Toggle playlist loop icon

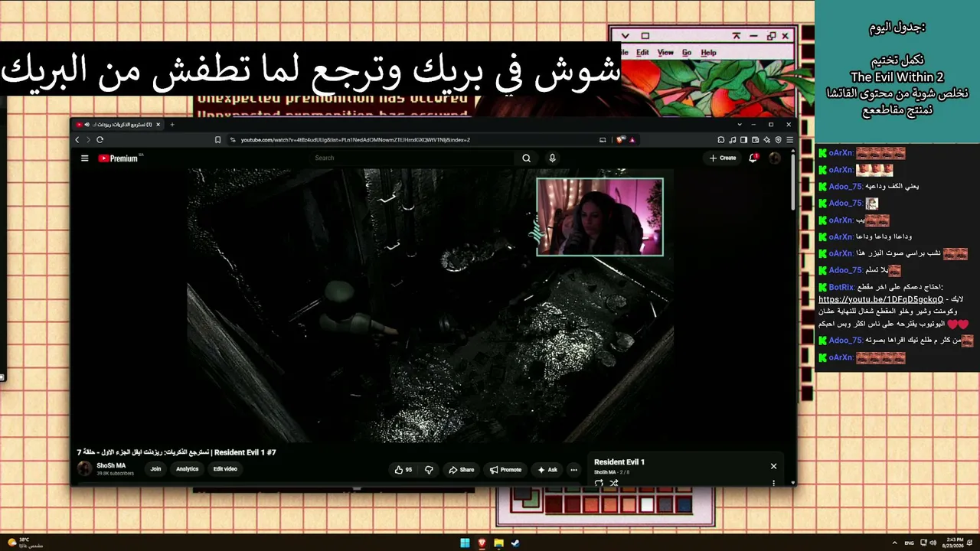coord(599,483)
